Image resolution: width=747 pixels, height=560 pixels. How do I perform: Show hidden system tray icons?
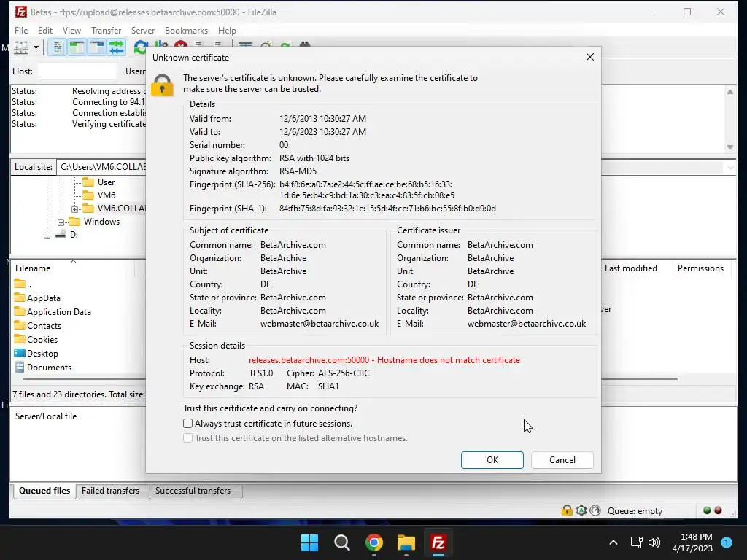[x=614, y=542]
